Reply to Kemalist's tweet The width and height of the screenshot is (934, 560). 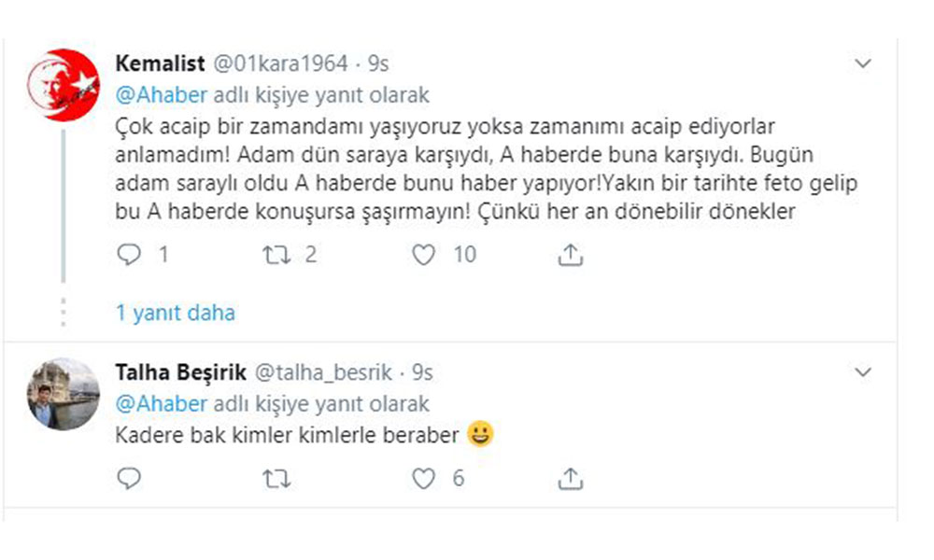tap(130, 254)
